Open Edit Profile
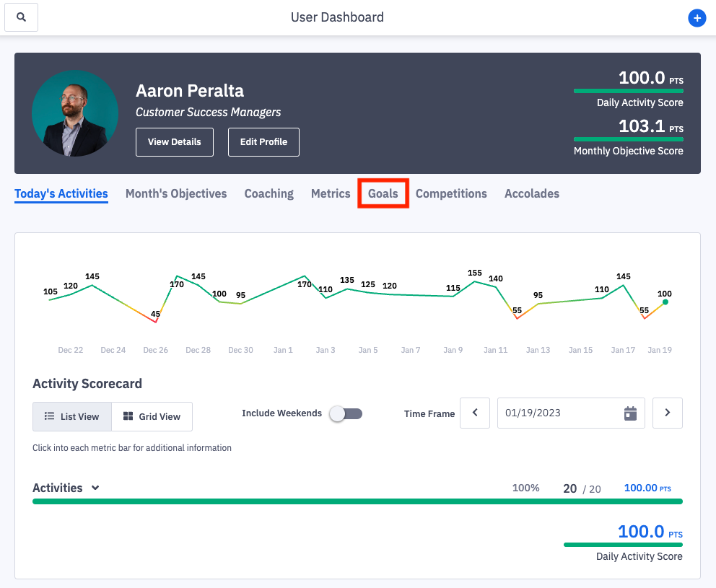 click(263, 142)
